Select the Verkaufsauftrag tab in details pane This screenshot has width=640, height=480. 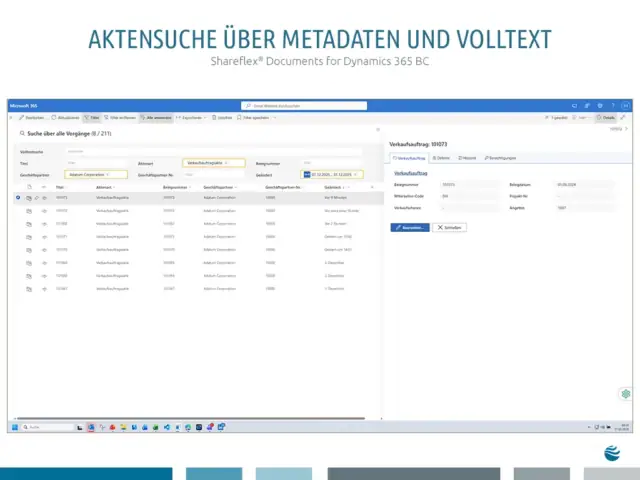click(409, 158)
